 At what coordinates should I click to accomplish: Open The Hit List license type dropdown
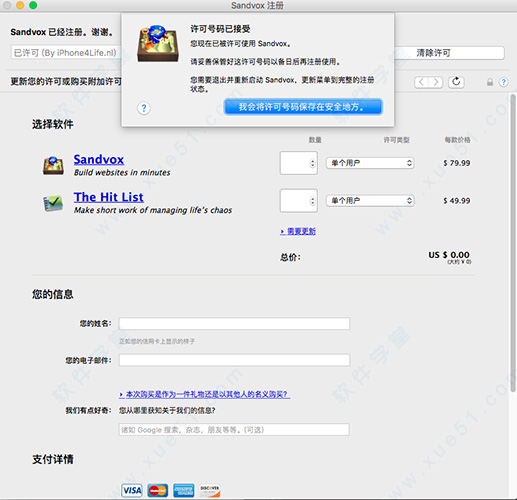click(370, 201)
